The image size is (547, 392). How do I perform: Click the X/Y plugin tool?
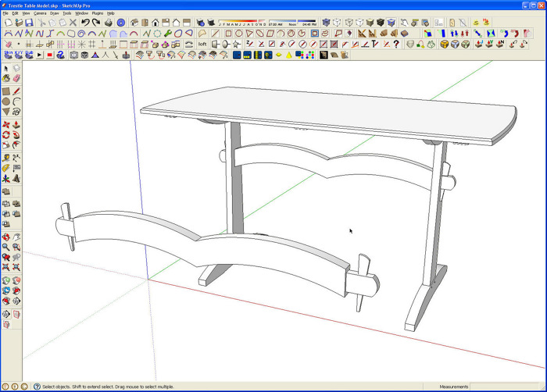point(19,55)
